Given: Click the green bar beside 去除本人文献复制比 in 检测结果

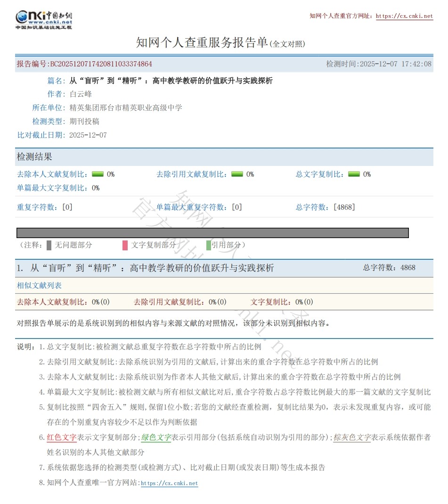Looking at the screenshot, I should coord(98,174).
